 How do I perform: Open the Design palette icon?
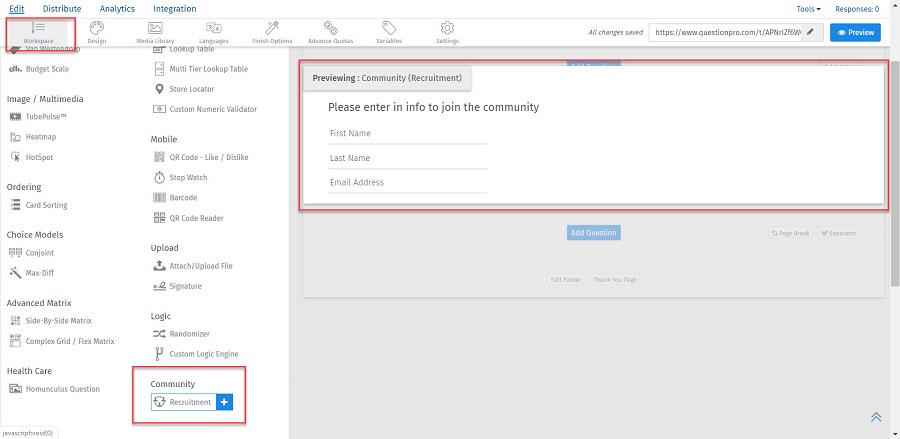click(96, 28)
